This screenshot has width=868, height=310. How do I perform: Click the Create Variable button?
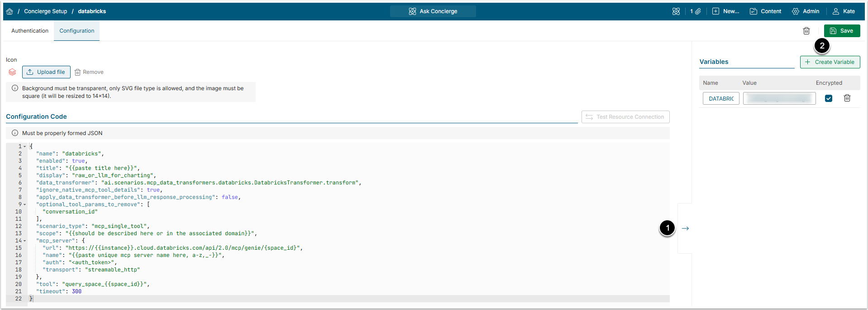(830, 62)
